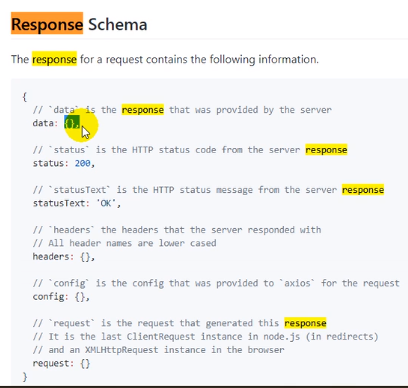The image size is (408, 388).
Task: Click the Schema word in heading
Action: [118, 24]
